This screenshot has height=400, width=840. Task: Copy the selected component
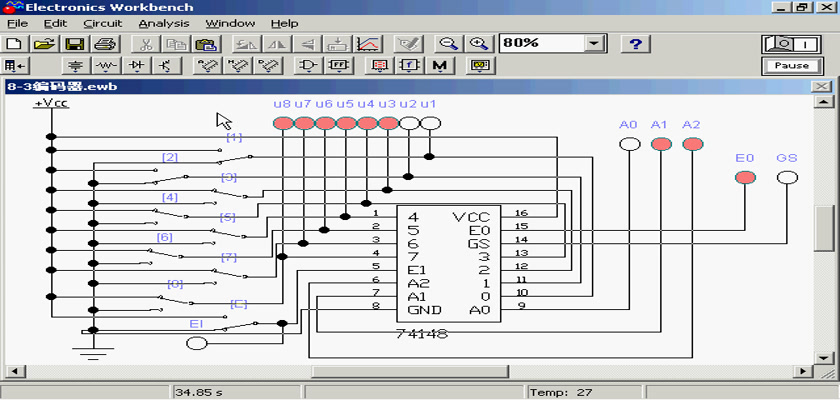(174, 44)
